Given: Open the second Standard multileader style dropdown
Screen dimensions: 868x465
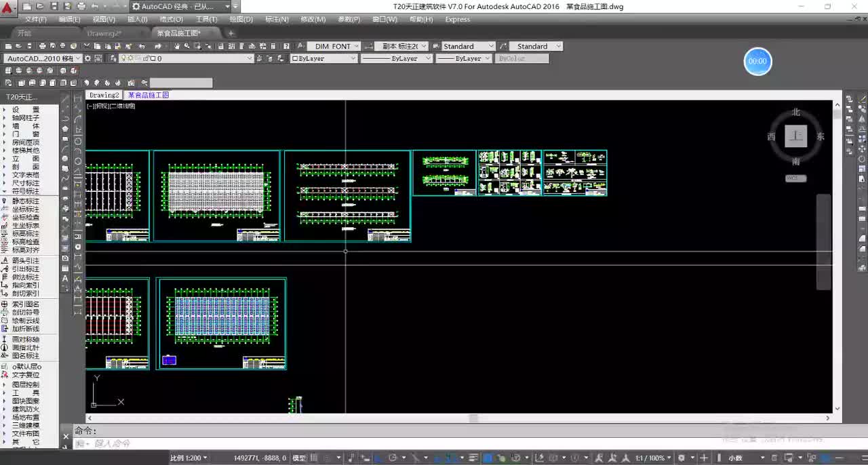Looking at the screenshot, I should click(536, 46).
